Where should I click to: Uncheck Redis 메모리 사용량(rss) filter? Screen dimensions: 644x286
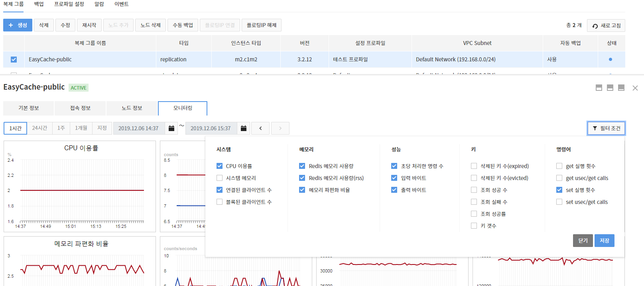pos(302,178)
